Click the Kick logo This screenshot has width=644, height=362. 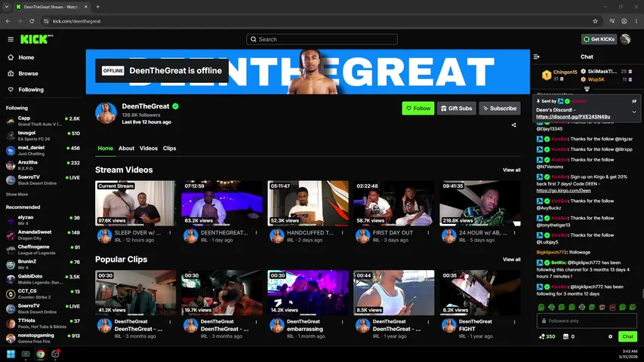(36, 39)
